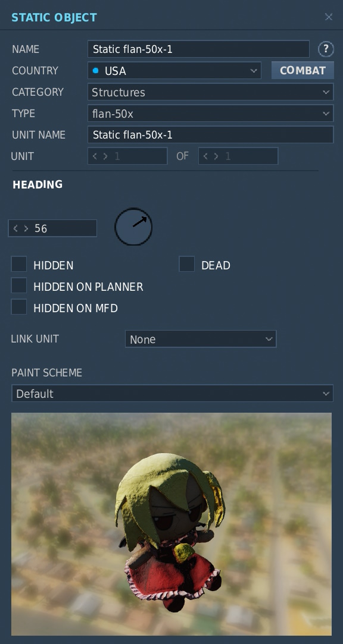
Task: Check HIDDEN ON PLANNER option
Action: pos(19,285)
